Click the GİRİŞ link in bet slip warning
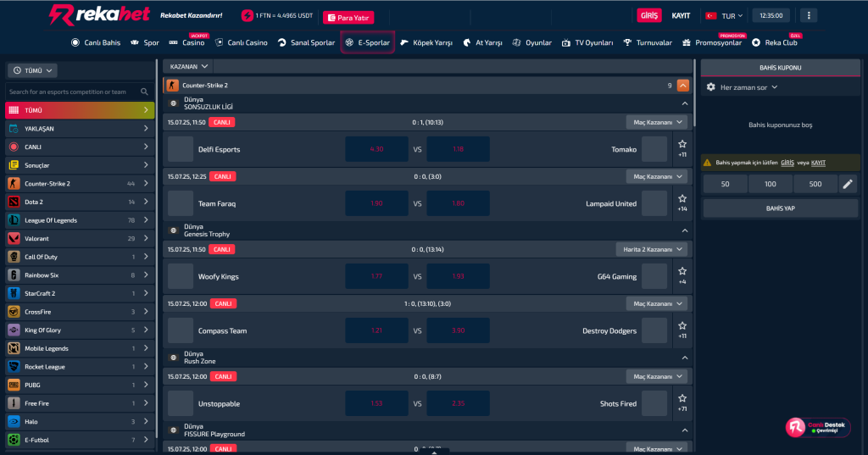This screenshot has height=455, width=868. click(x=787, y=163)
